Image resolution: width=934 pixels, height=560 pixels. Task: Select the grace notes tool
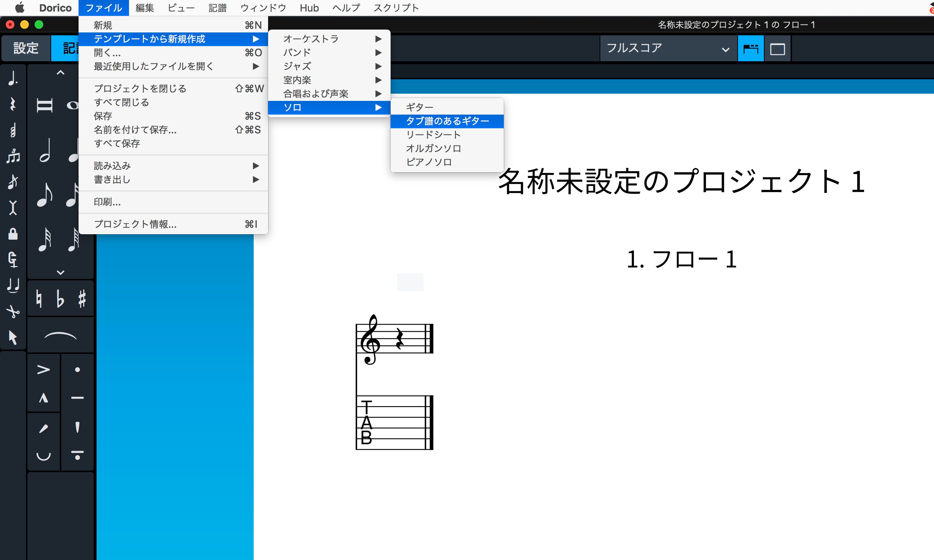pyautogui.click(x=13, y=182)
